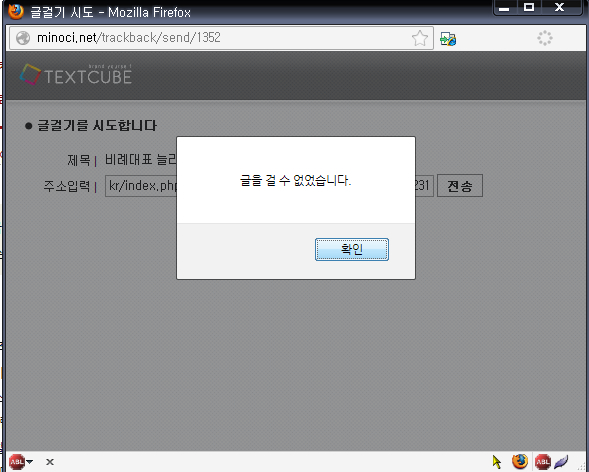
Task: Click the 주소입력 trackback URL input field
Action: (269, 185)
